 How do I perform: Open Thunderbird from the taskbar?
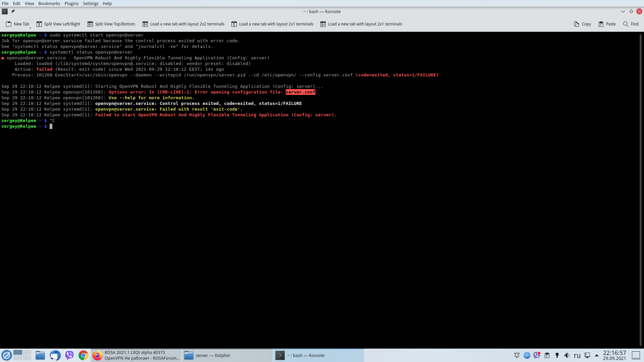[x=55, y=355]
